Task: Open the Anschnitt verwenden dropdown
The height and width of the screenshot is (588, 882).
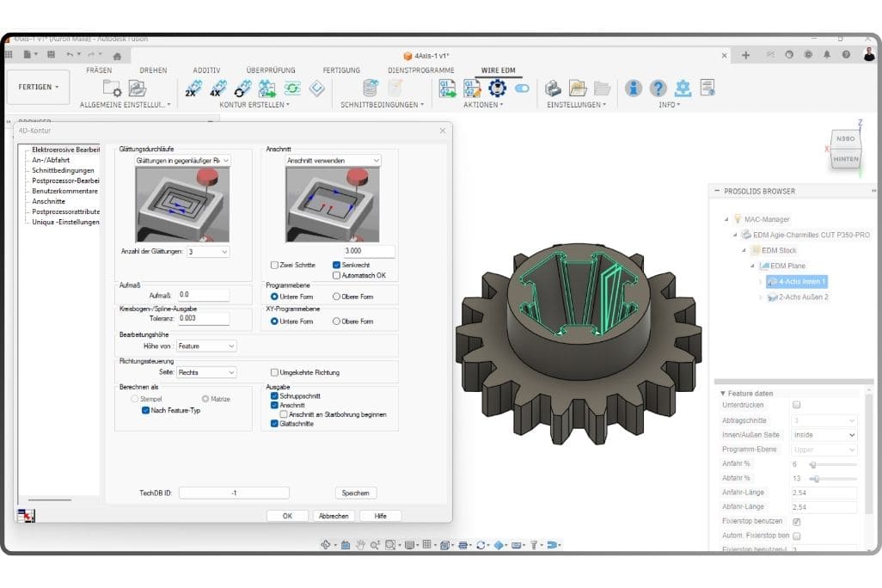Action: (333, 161)
